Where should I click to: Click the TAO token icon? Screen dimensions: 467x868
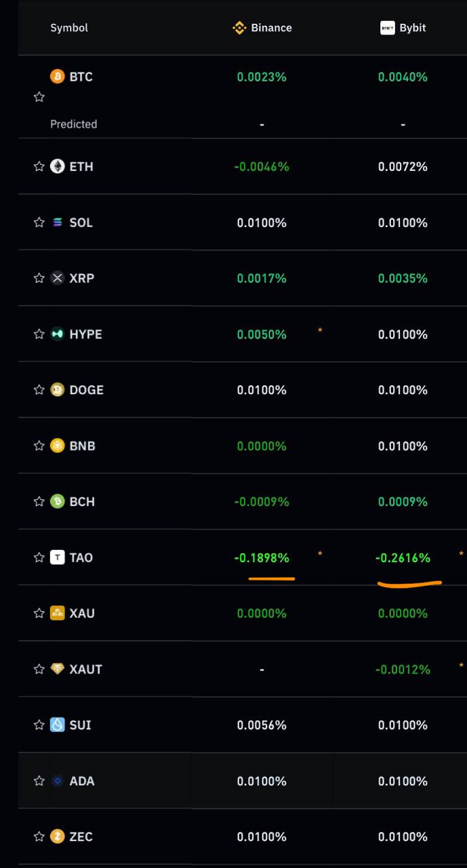click(58, 557)
